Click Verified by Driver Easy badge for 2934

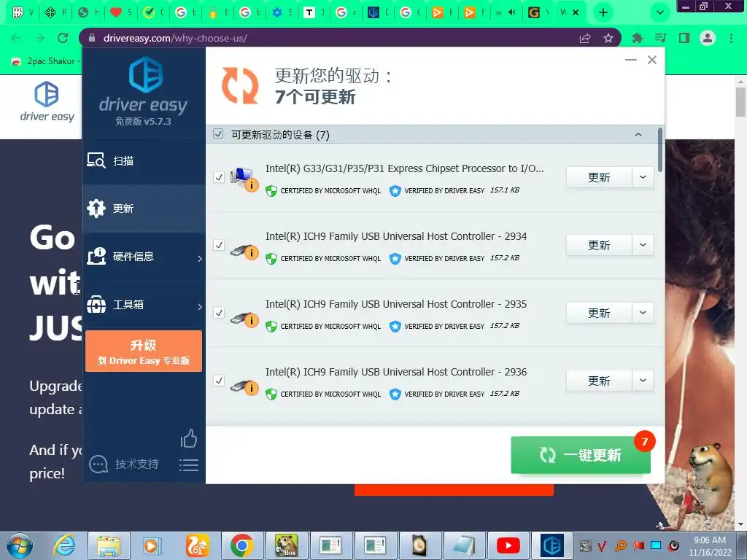point(437,259)
